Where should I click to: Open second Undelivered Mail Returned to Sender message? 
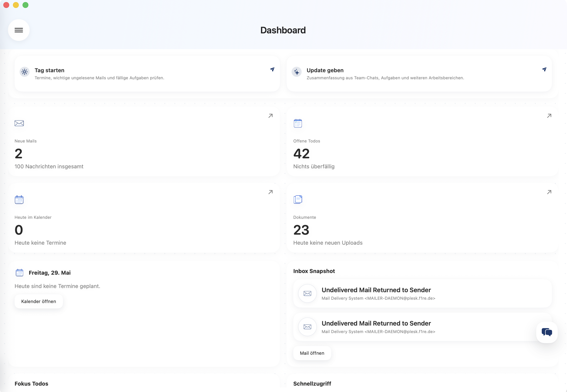coord(422,327)
